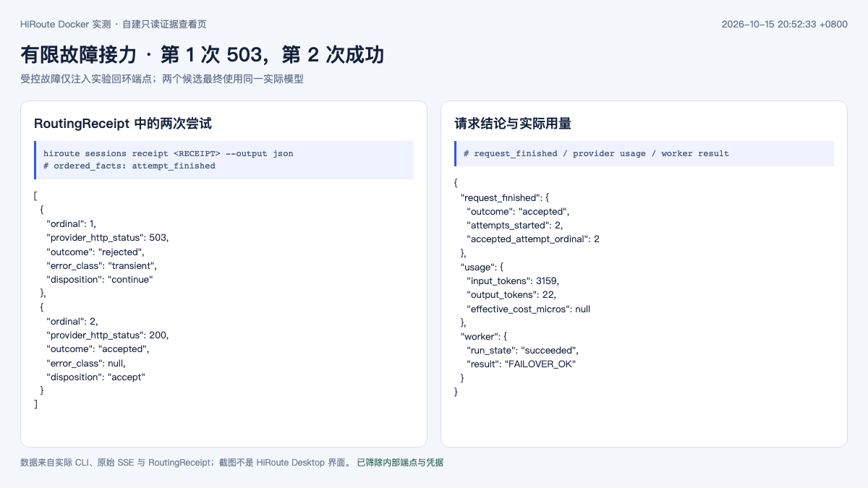Screen dimensions: 868x488
Task: Click the 'RoutingReceipt 中的两次尝试' panel title
Action: point(123,124)
